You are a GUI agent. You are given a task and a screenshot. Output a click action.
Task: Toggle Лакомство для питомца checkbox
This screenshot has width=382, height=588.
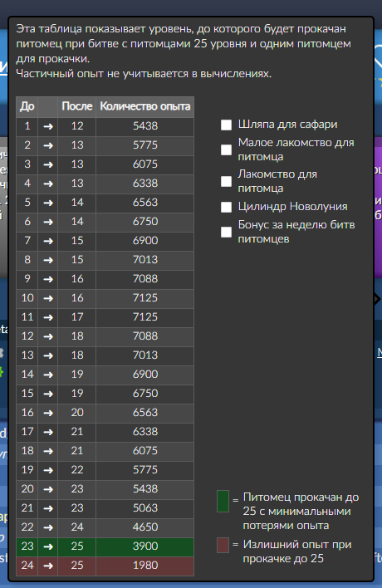(x=226, y=182)
